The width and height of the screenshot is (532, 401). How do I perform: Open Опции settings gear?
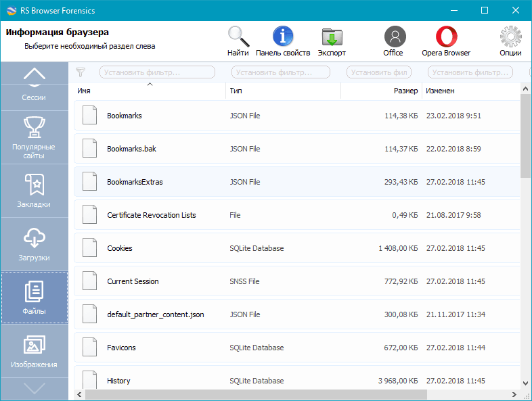coord(510,41)
